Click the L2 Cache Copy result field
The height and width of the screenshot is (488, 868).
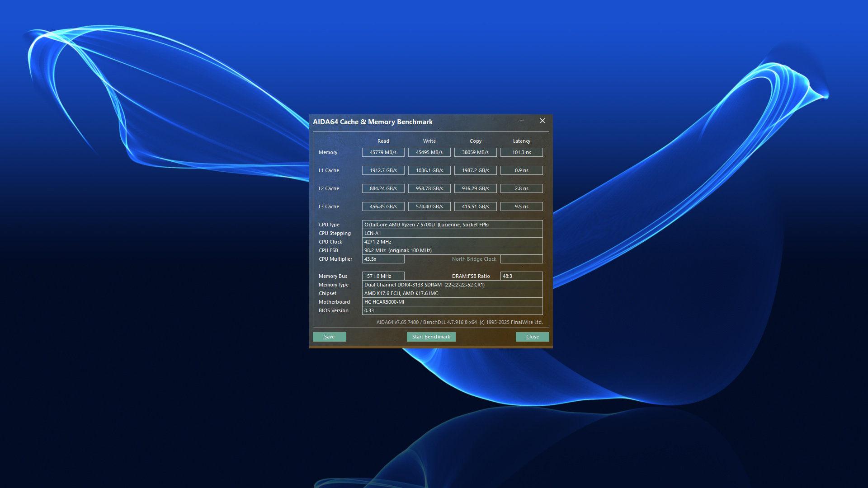(475, 188)
